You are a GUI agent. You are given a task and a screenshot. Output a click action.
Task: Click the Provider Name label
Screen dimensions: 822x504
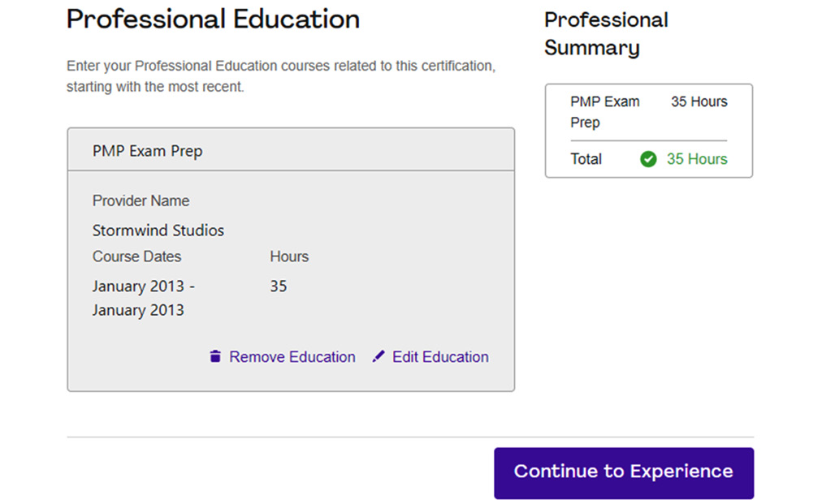[x=141, y=200]
